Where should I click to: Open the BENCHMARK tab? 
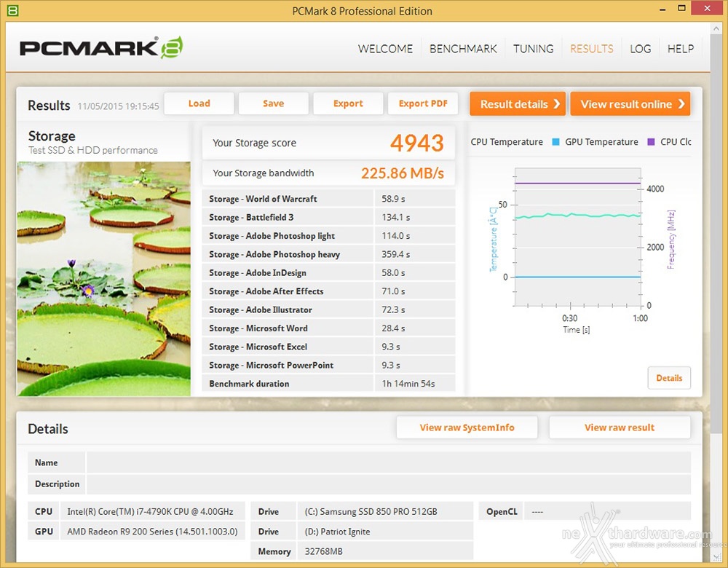463,49
